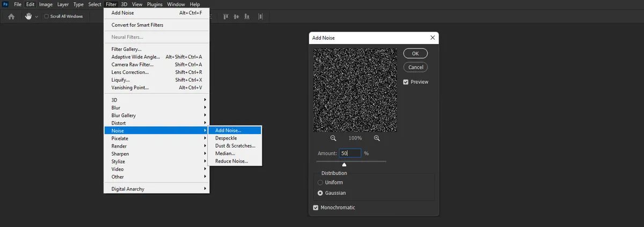Disable the Monochromatic checkbox
Viewport: 644px width, 227px height.
point(316,208)
